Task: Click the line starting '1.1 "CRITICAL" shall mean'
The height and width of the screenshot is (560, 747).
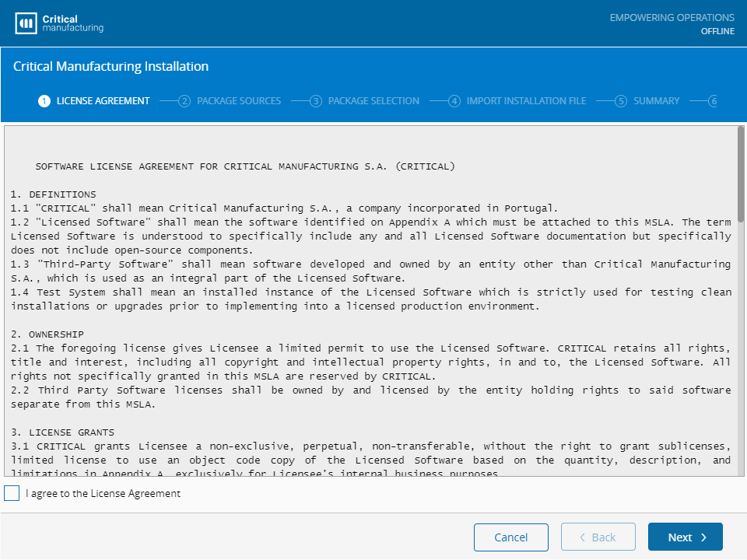Action: (284, 208)
